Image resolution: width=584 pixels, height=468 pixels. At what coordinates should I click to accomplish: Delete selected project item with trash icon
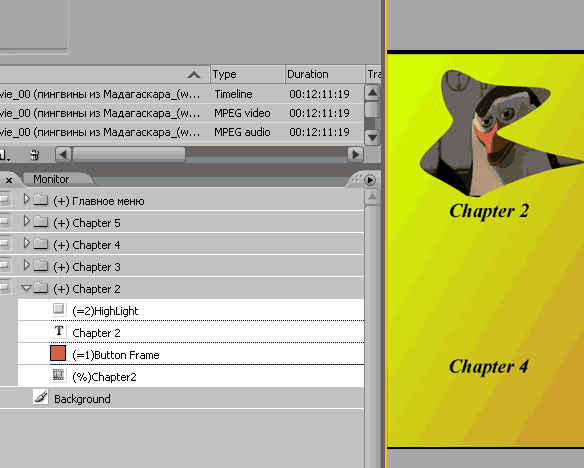[x=34, y=155]
